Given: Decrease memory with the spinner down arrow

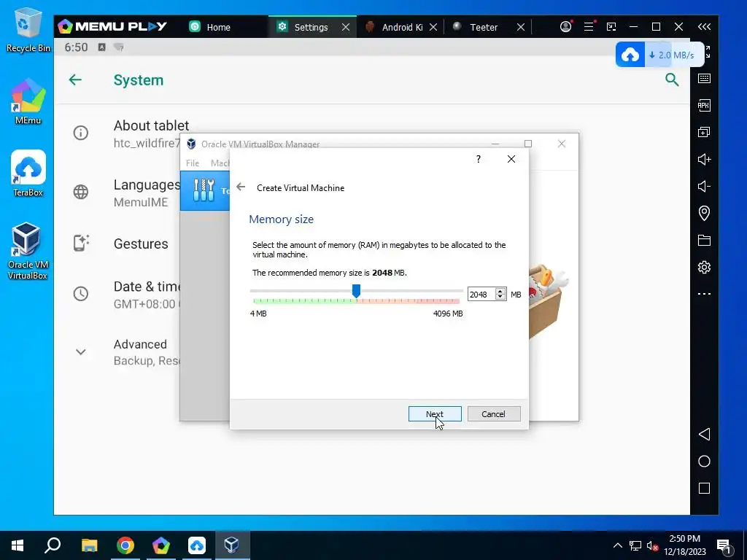Looking at the screenshot, I should pyautogui.click(x=500, y=297).
